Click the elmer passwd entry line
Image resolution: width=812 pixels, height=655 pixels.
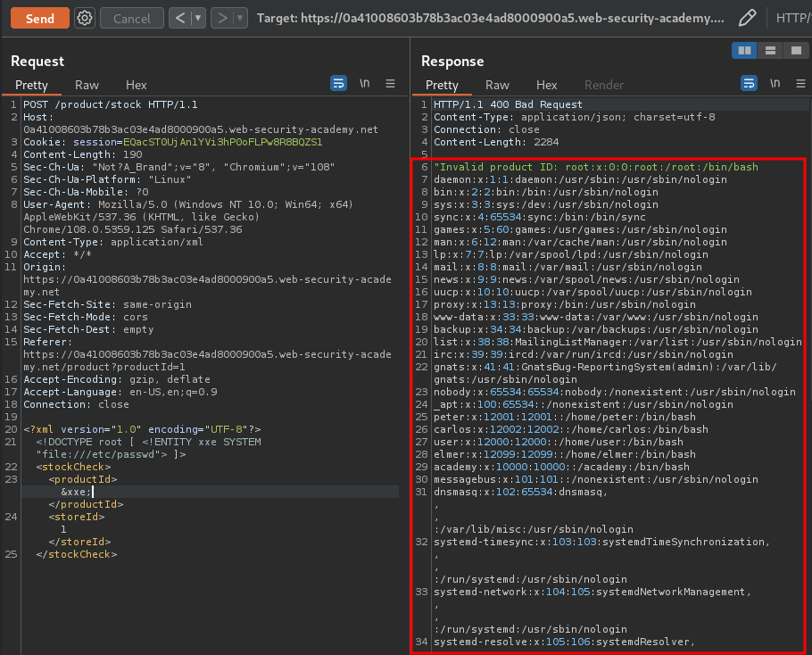[565, 454]
